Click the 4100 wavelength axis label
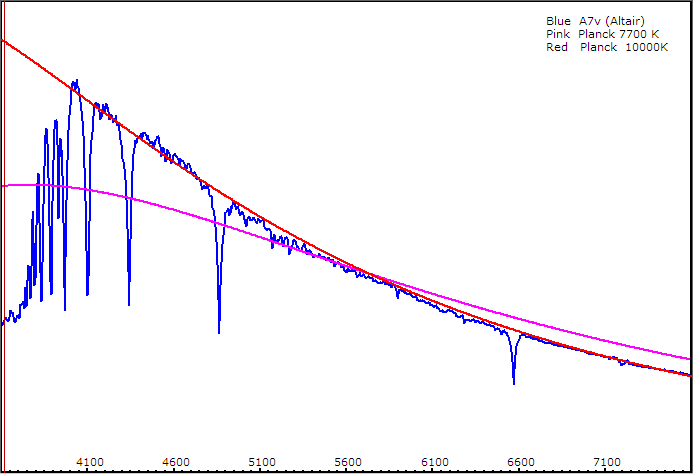The width and height of the screenshot is (693, 474). point(90,462)
